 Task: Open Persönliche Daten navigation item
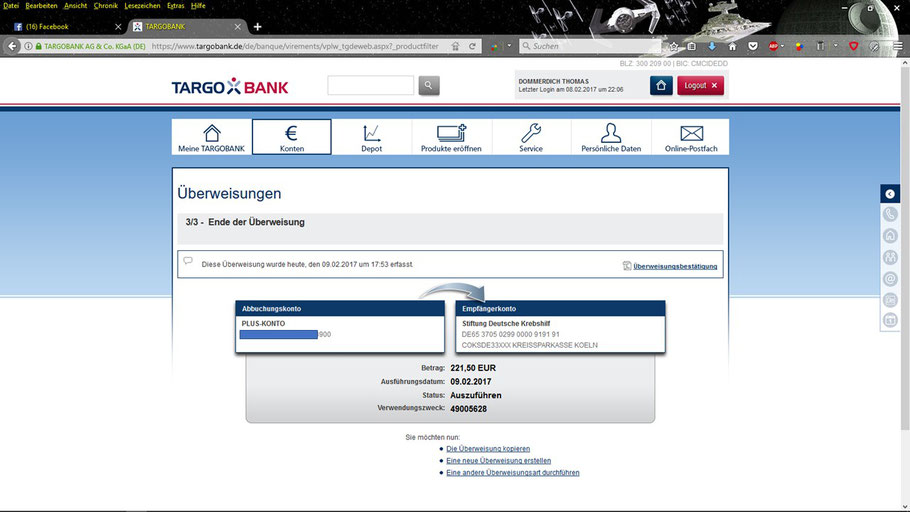[x=611, y=137]
